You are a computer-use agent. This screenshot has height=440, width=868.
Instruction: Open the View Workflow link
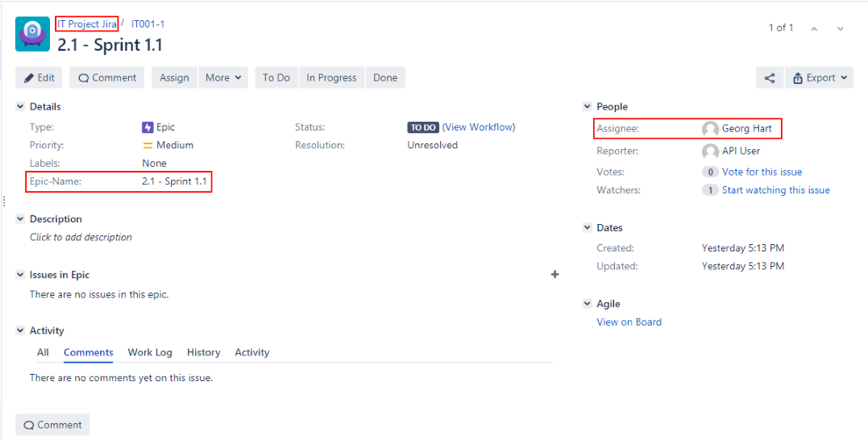tap(479, 127)
